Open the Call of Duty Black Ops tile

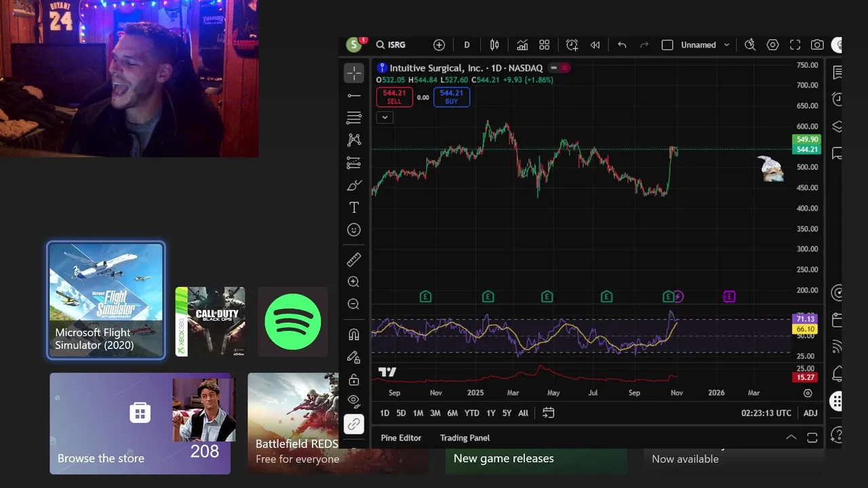click(210, 321)
